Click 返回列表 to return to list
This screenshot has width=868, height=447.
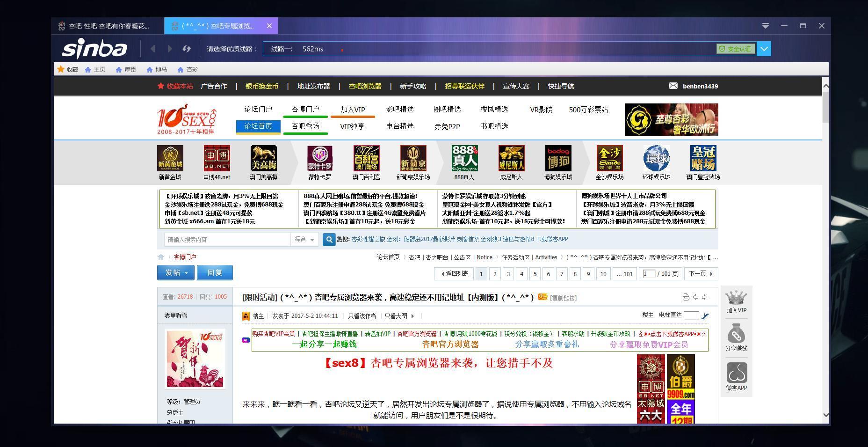(455, 274)
